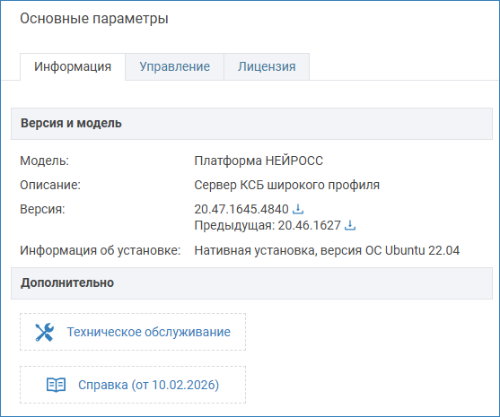Click the Версия и модель section header
Viewport: 500px width, 417px height.
coord(252,124)
